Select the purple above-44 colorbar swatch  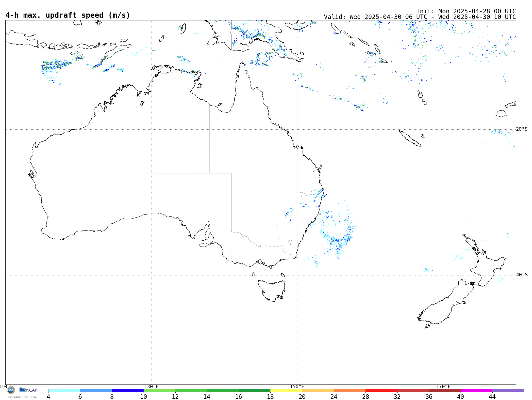(508, 390)
